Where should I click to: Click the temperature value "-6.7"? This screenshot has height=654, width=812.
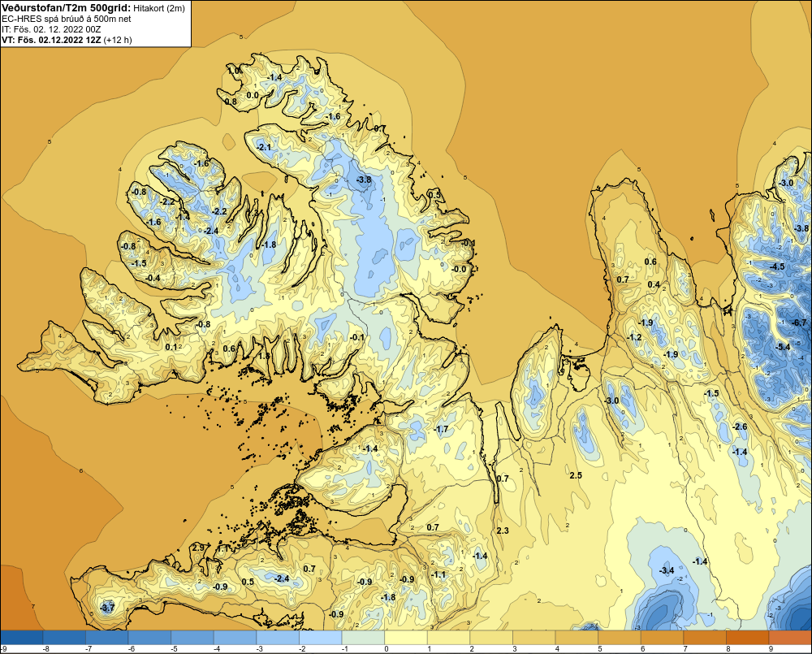click(800, 323)
